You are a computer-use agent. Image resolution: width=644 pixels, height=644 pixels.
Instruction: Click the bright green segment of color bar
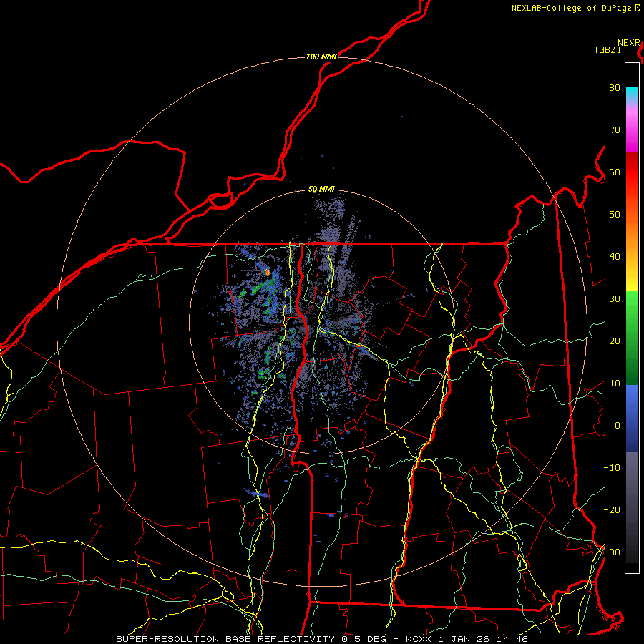(x=632, y=308)
